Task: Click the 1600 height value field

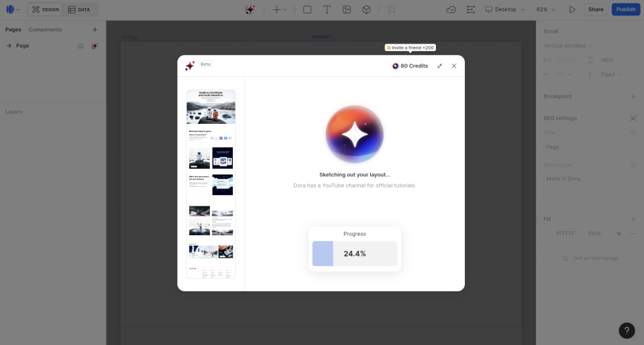Action: [x=607, y=60]
